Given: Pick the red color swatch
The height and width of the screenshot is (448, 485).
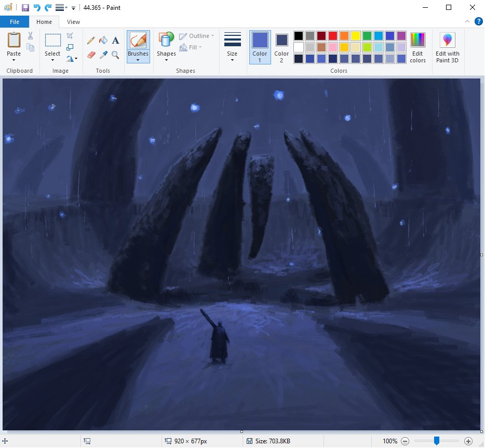Looking at the screenshot, I should pos(333,36).
